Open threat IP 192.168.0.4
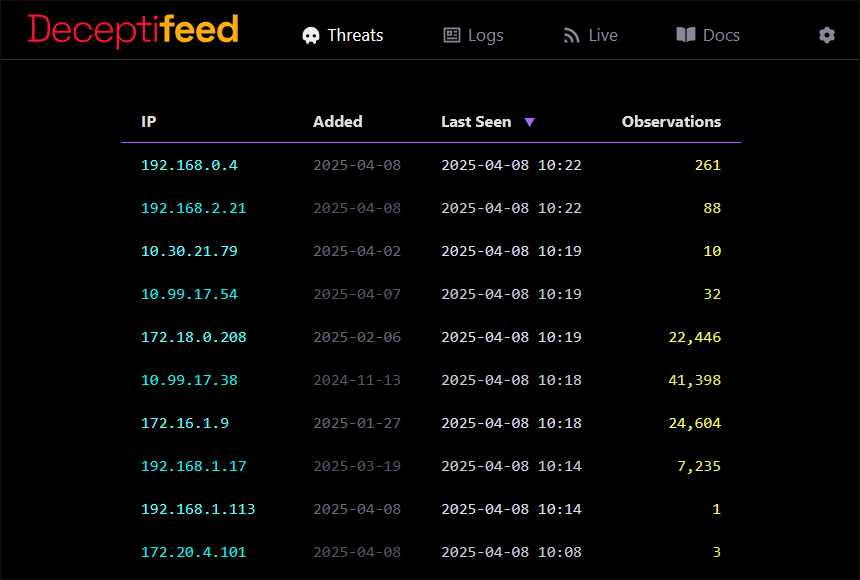 pos(189,165)
